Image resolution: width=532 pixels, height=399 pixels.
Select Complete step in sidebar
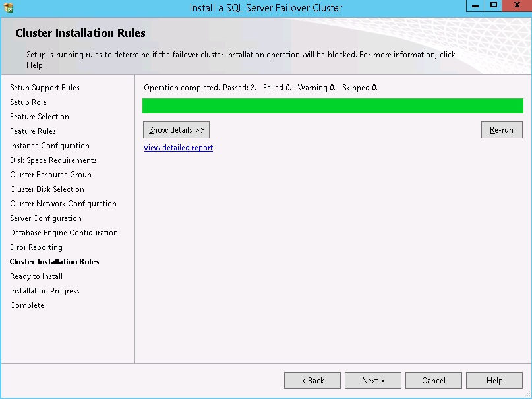point(27,305)
